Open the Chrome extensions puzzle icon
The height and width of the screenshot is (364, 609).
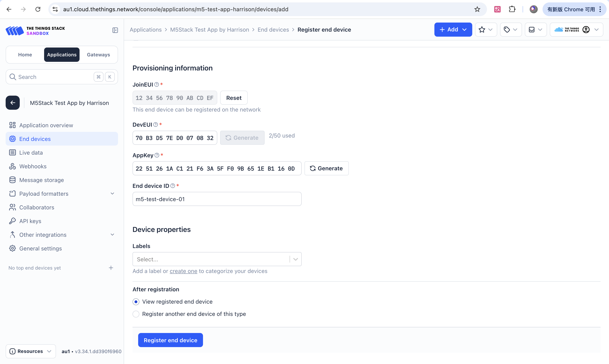point(512,9)
